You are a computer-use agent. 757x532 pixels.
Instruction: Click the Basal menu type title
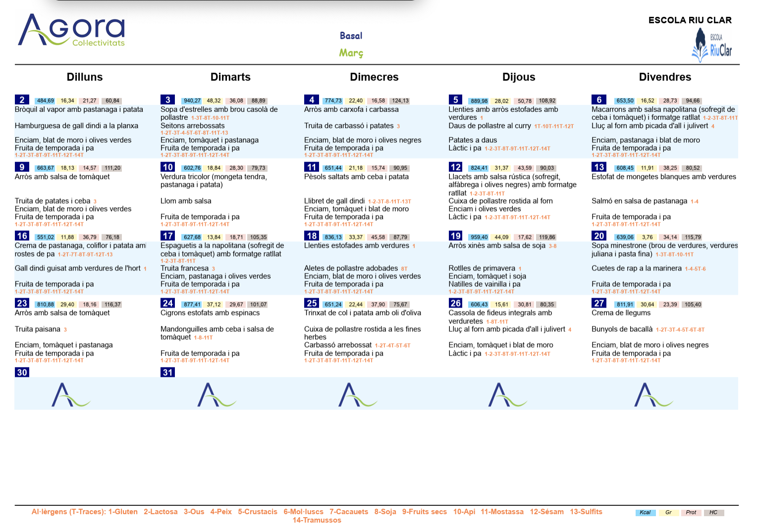coord(351,36)
